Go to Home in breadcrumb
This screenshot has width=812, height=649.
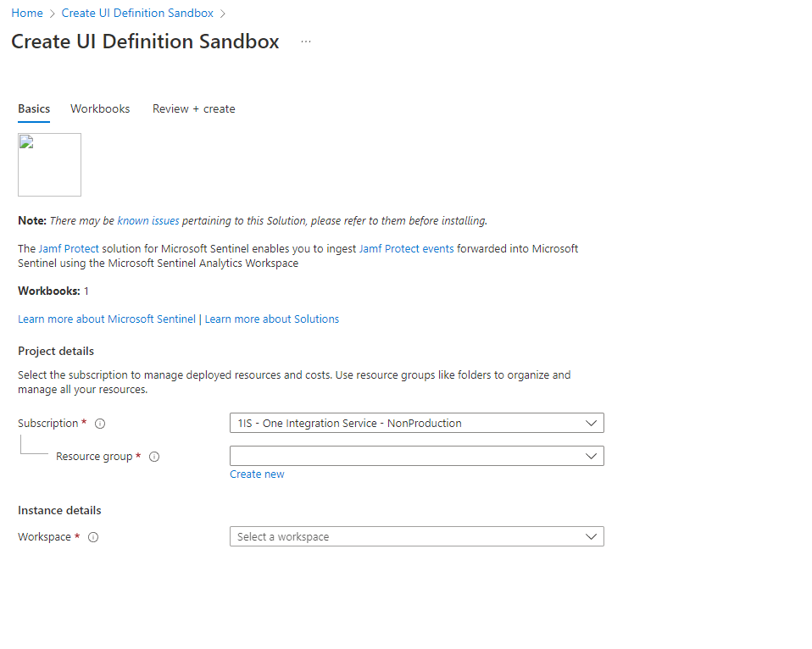[27, 13]
